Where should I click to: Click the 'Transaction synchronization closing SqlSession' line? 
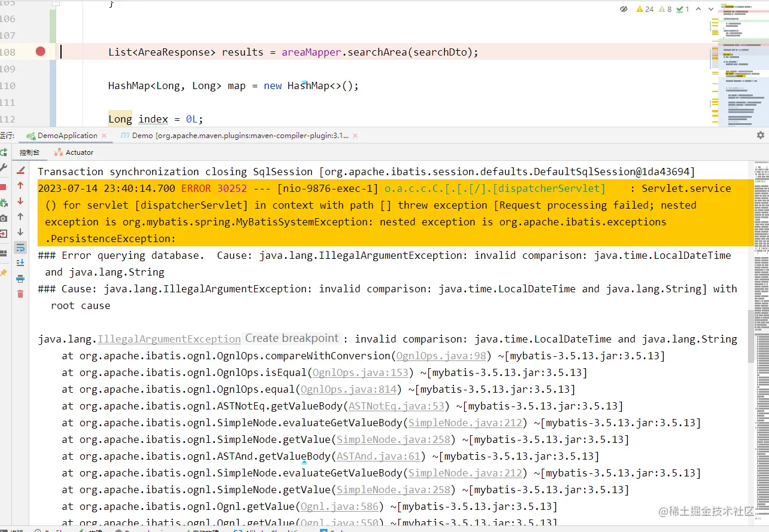[366, 172]
